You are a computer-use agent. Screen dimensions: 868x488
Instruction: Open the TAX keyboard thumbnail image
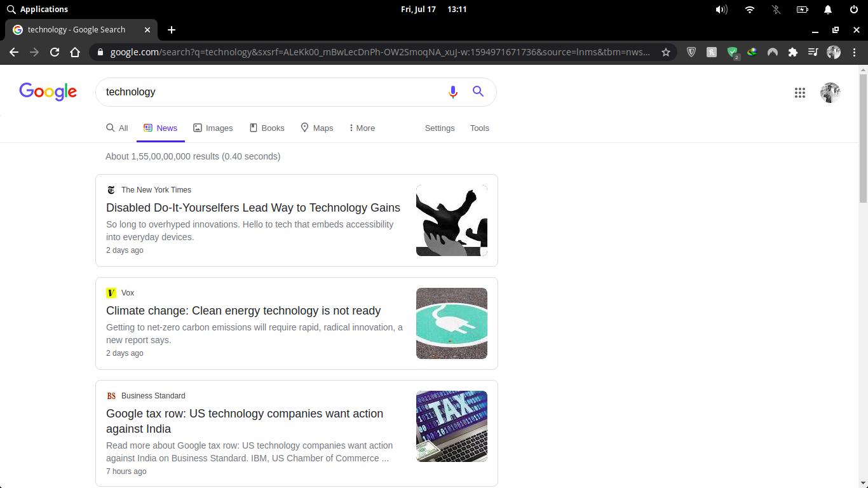click(452, 426)
